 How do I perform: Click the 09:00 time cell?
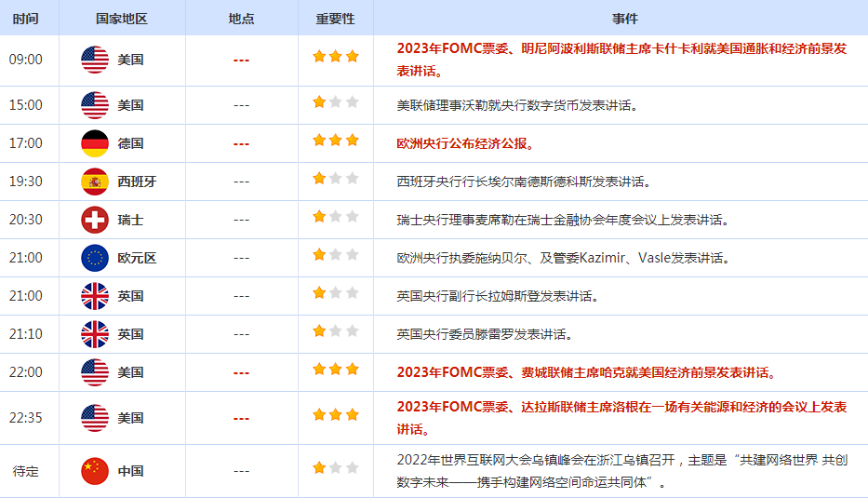click(25, 60)
